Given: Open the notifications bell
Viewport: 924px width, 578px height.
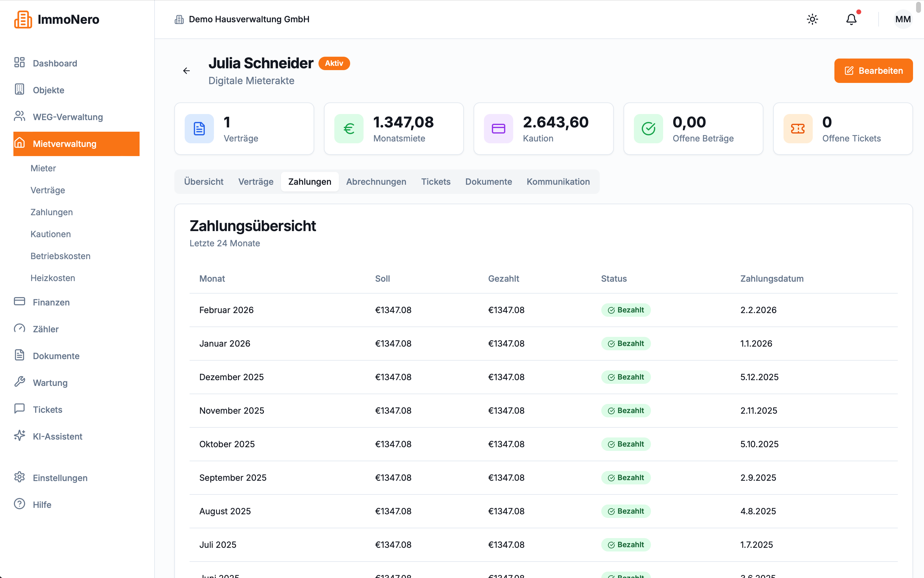Looking at the screenshot, I should (851, 19).
